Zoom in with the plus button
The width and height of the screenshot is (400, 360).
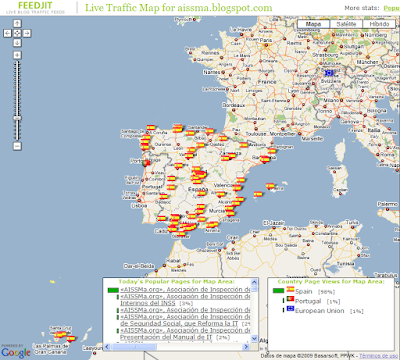pyautogui.click(x=17, y=55)
